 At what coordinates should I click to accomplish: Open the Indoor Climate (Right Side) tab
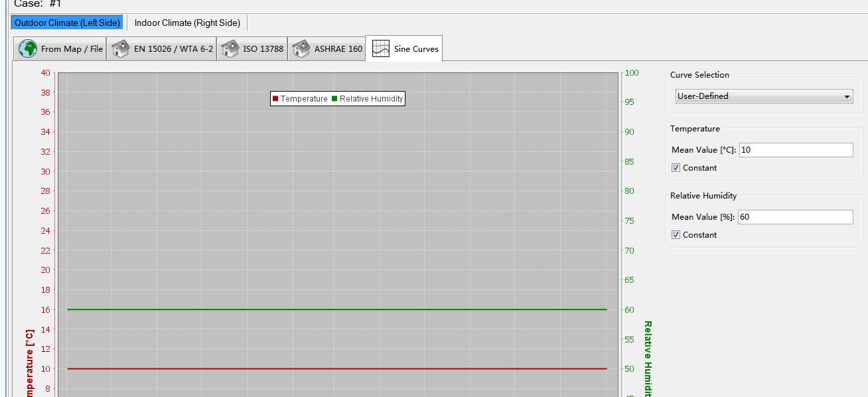click(x=187, y=23)
